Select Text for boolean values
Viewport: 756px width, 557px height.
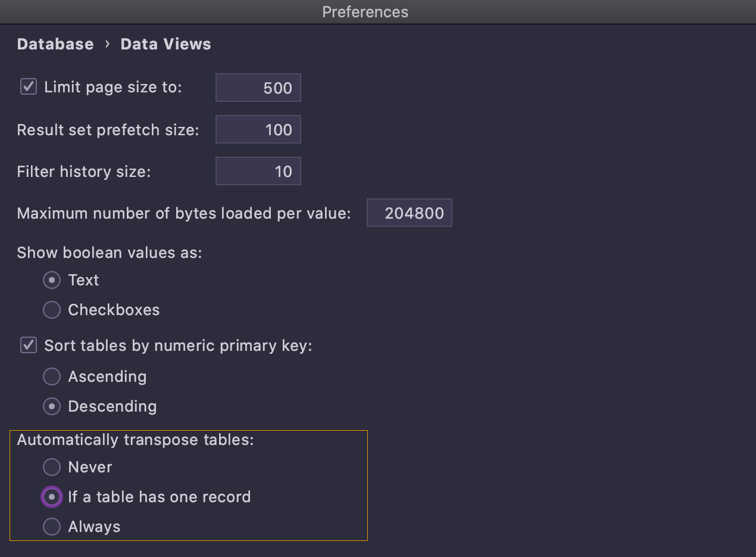pos(52,280)
